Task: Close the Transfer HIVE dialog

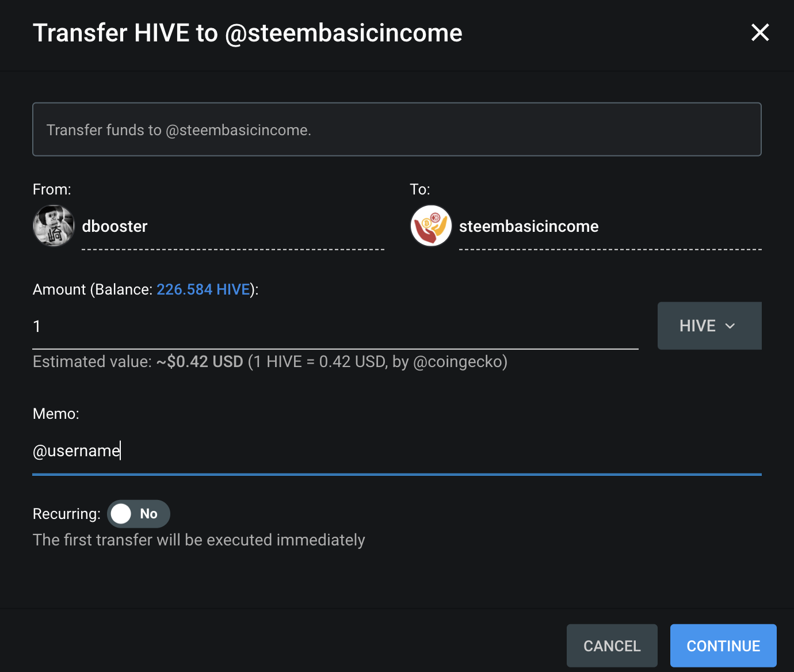Action: [x=760, y=32]
